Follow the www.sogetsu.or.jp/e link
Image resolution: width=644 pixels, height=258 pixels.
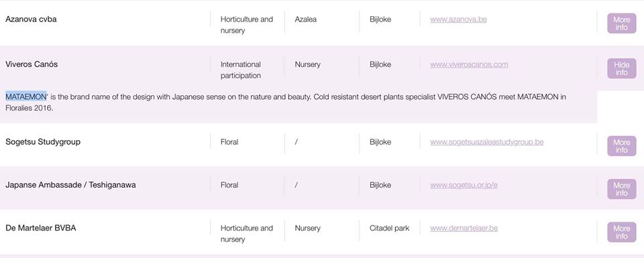[x=464, y=185]
